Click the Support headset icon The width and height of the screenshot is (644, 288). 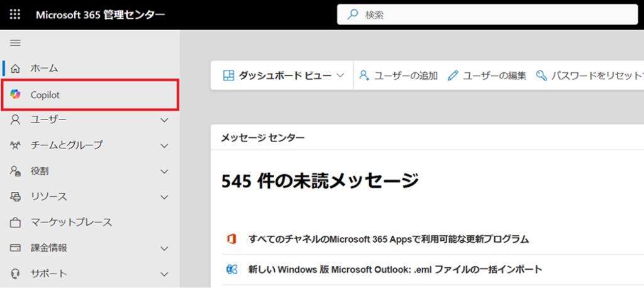[15, 274]
